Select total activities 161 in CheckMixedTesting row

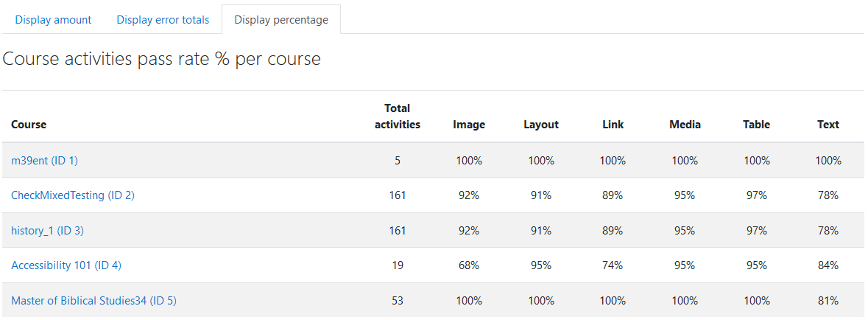coord(398,195)
